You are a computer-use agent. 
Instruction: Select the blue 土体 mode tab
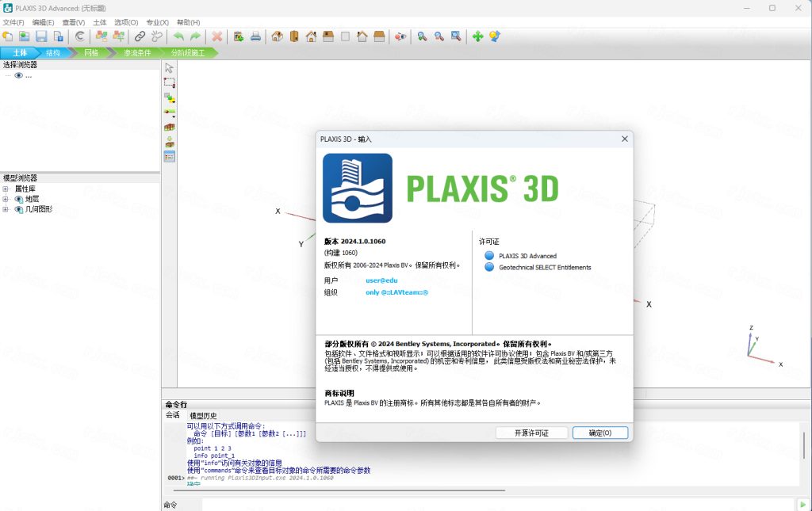[x=20, y=53]
